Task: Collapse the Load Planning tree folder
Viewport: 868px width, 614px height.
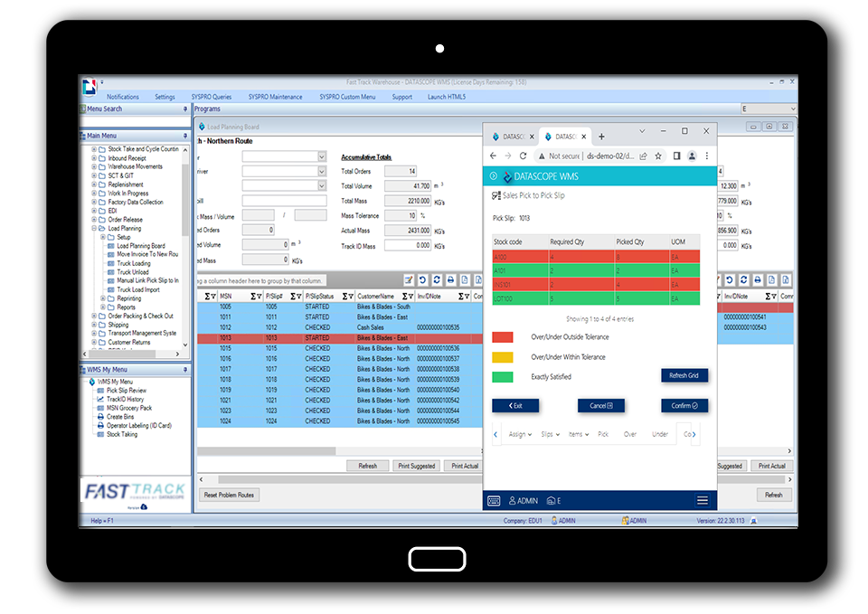Action: coord(94,229)
